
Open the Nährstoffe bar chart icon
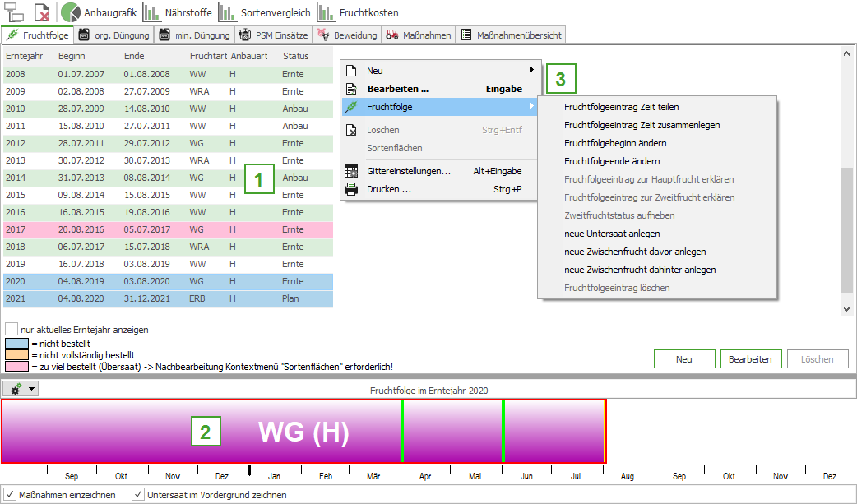tap(151, 12)
